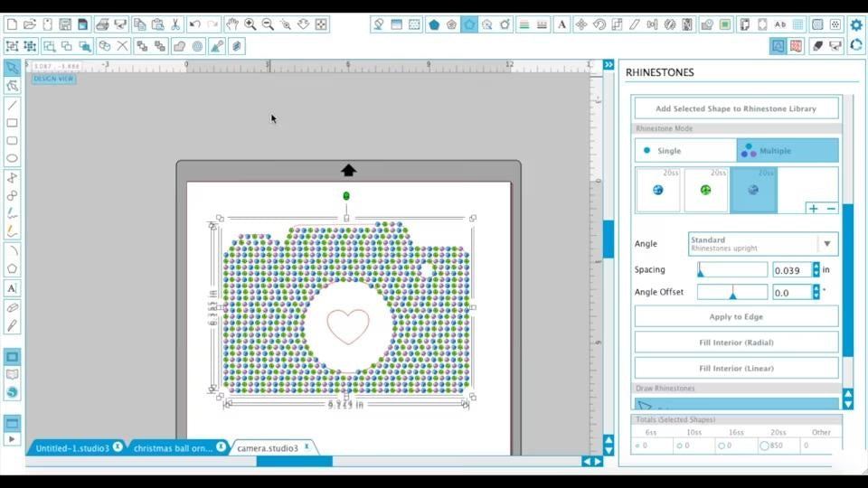Screen dimensions: 868x488
Task: Switch to christmas ball orn... tab
Action: click(x=173, y=448)
